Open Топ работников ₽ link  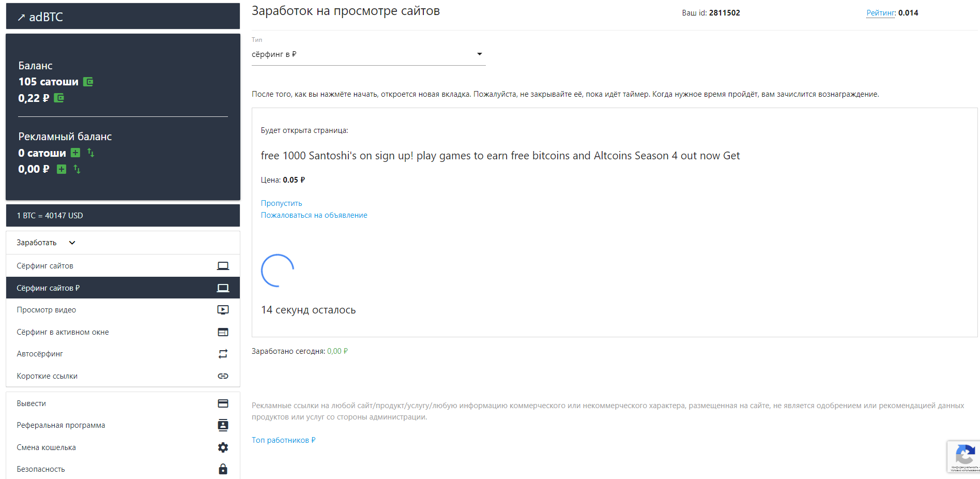pyautogui.click(x=283, y=440)
